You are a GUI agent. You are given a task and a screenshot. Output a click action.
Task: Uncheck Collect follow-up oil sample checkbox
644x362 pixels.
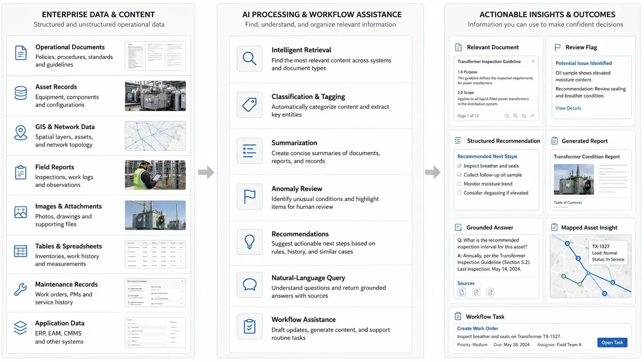click(x=459, y=175)
